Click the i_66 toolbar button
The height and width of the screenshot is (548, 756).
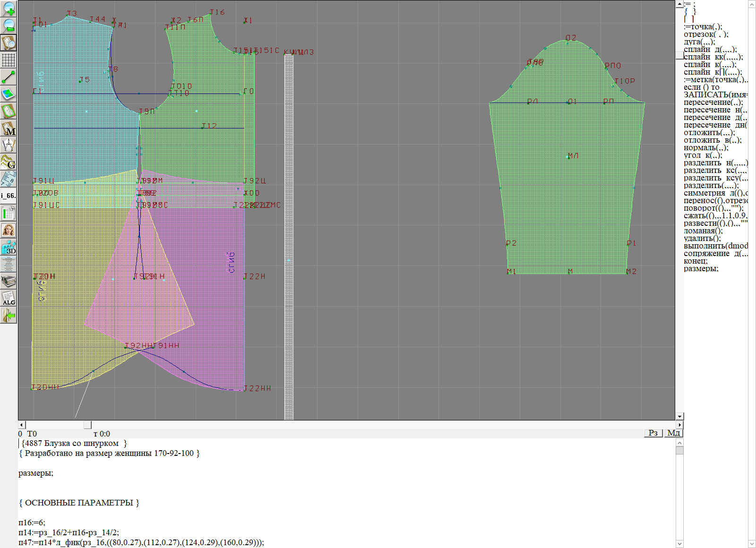tap(9, 196)
